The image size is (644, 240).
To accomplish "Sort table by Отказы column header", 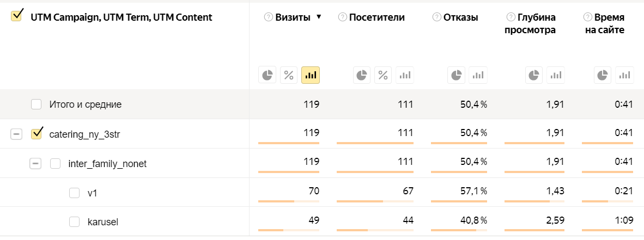I will coord(460,17).
